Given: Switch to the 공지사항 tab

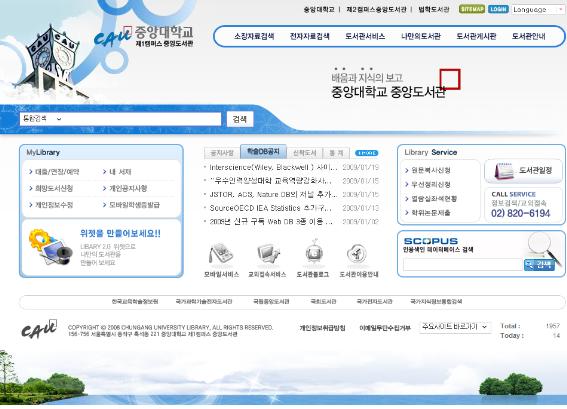Looking at the screenshot, I should click(x=222, y=153).
